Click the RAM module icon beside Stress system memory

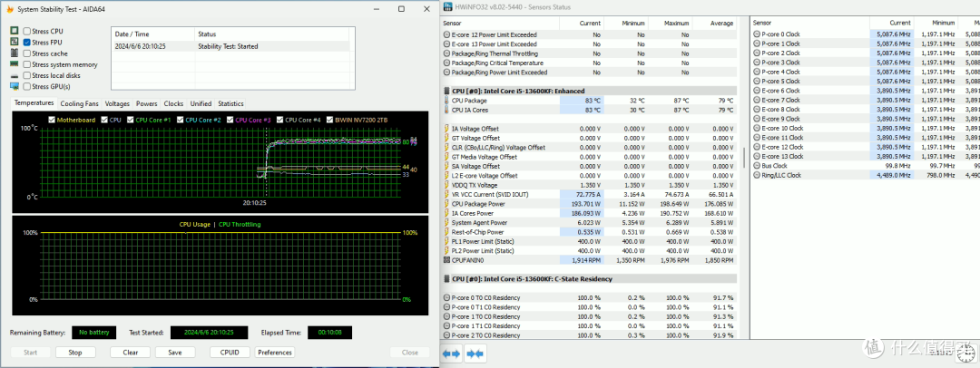(x=15, y=64)
